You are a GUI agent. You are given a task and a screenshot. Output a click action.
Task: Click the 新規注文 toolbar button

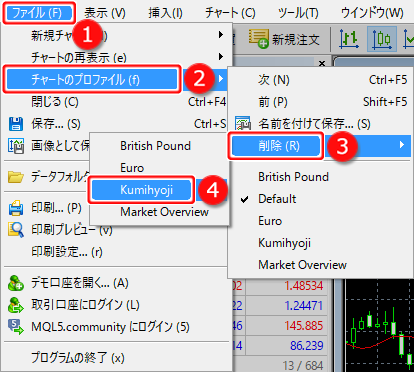pos(284,40)
